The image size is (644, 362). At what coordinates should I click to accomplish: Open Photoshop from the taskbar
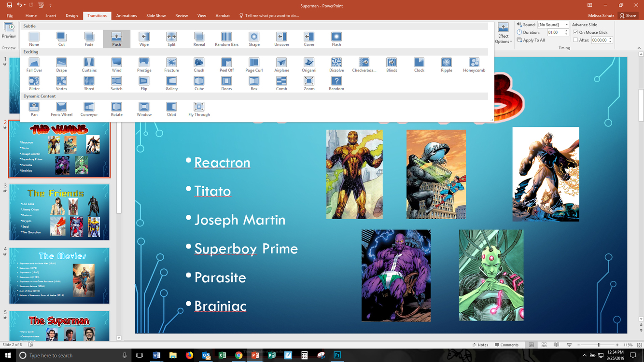[x=337, y=355]
